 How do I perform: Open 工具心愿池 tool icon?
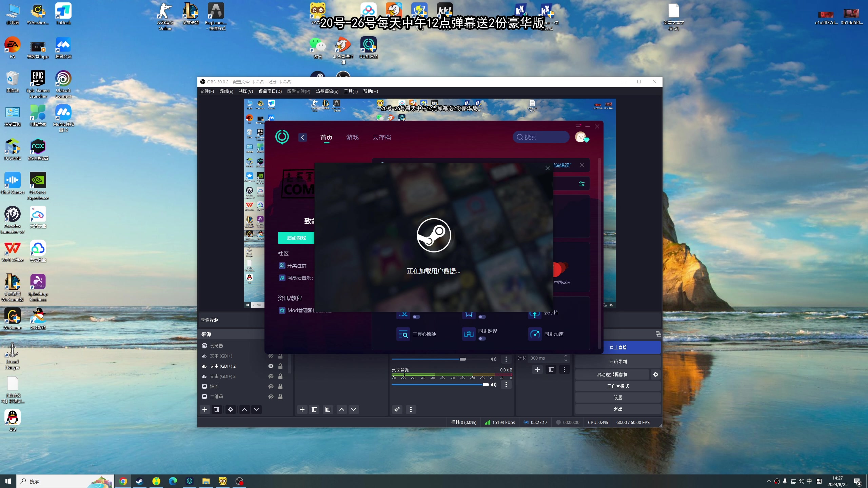coord(403,334)
